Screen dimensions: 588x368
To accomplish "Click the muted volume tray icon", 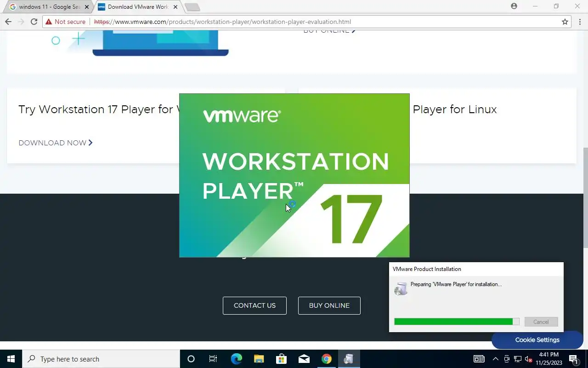I will coord(529,359).
